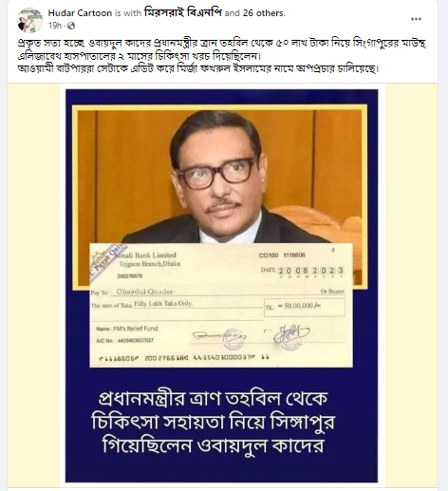The image size is (448, 491).
Task: Click the post text line mentioning মির্জা ফখরুল
Action: click(x=198, y=68)
